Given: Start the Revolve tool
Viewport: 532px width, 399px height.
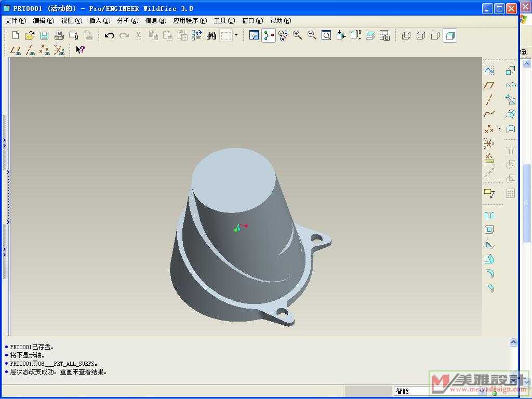Looking at the screenshot, I should click(x=510, y=85).
